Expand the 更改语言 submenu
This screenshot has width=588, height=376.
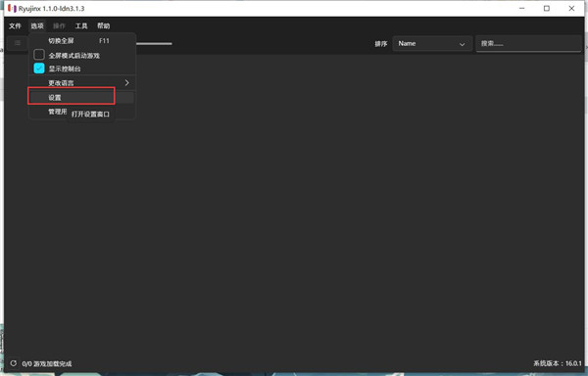pyautogui.click(x=81, y=83)
